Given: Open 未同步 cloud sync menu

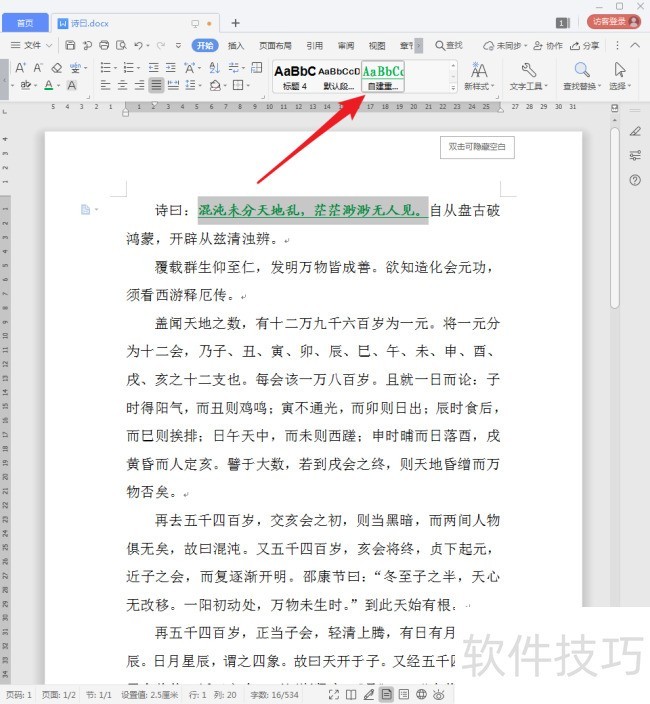Looking at the screenshot, I should [x=505, y=45].
